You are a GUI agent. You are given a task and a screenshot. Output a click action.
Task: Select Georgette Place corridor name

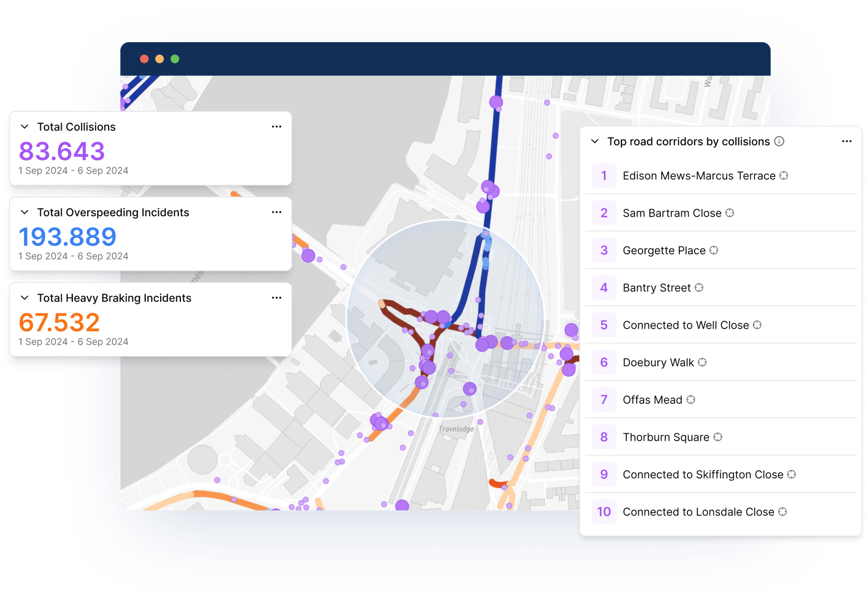click(664, 251)
